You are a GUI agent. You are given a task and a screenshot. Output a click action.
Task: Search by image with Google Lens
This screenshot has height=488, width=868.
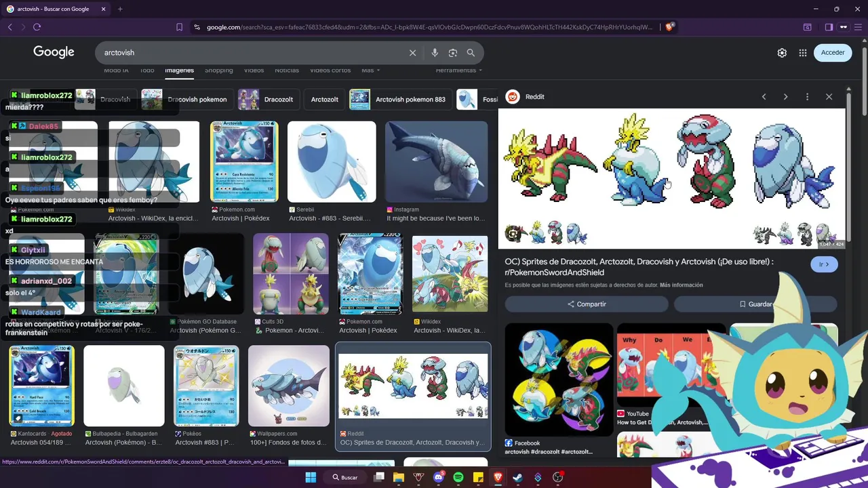pos(453,53)
